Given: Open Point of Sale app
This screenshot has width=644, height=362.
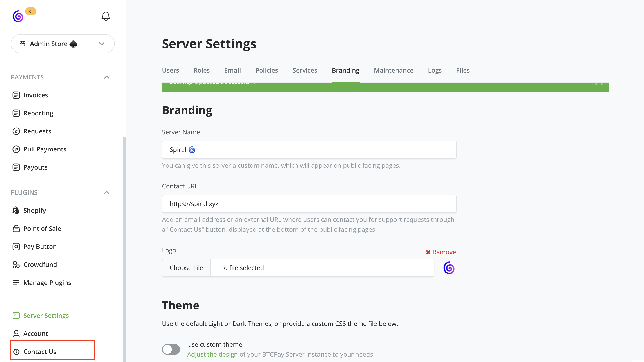Looking at the screenshot, I should pos(42,229).
